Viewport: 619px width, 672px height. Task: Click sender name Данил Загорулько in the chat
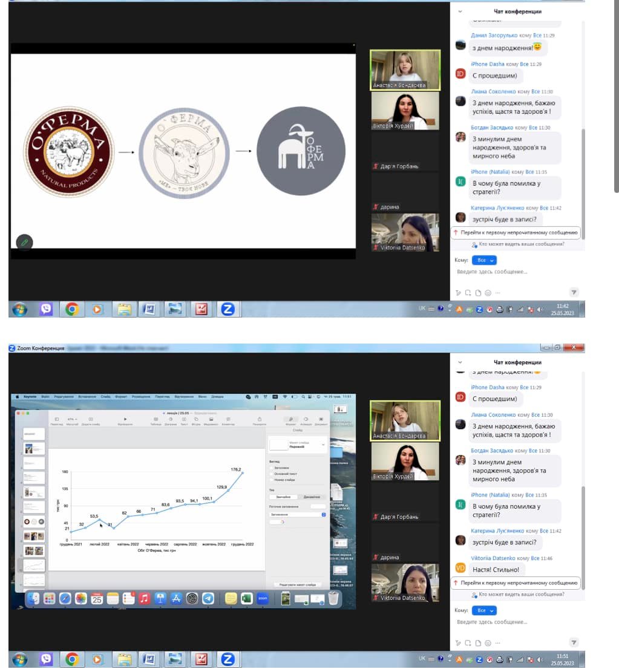point(494,36)
